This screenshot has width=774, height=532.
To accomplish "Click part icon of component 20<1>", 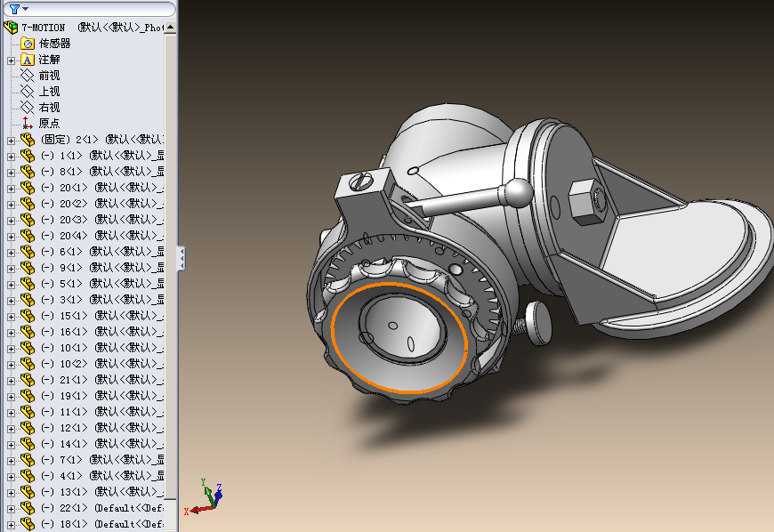I will (28, 188).
